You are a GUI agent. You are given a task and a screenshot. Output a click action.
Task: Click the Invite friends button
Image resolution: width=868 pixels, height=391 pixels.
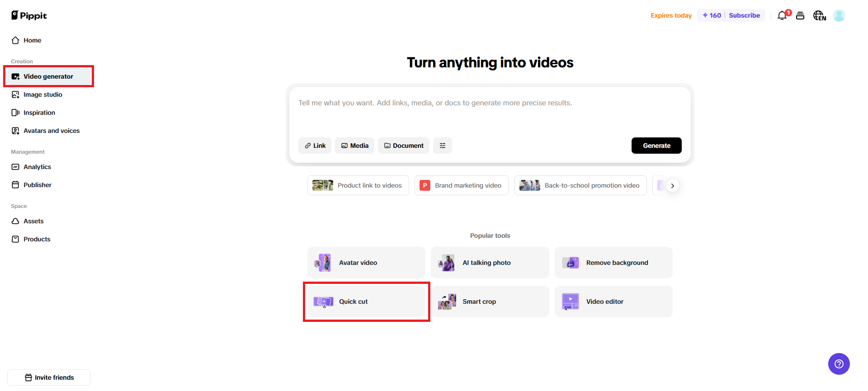(x=49, y=377)
